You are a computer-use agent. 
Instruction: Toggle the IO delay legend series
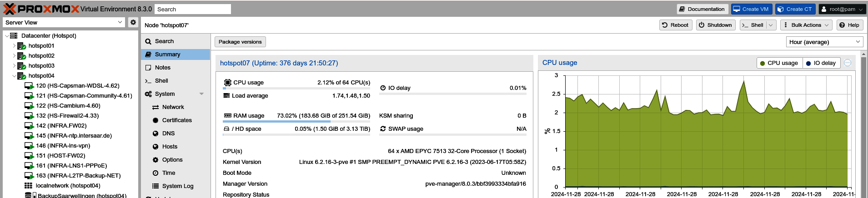[821, 63]
